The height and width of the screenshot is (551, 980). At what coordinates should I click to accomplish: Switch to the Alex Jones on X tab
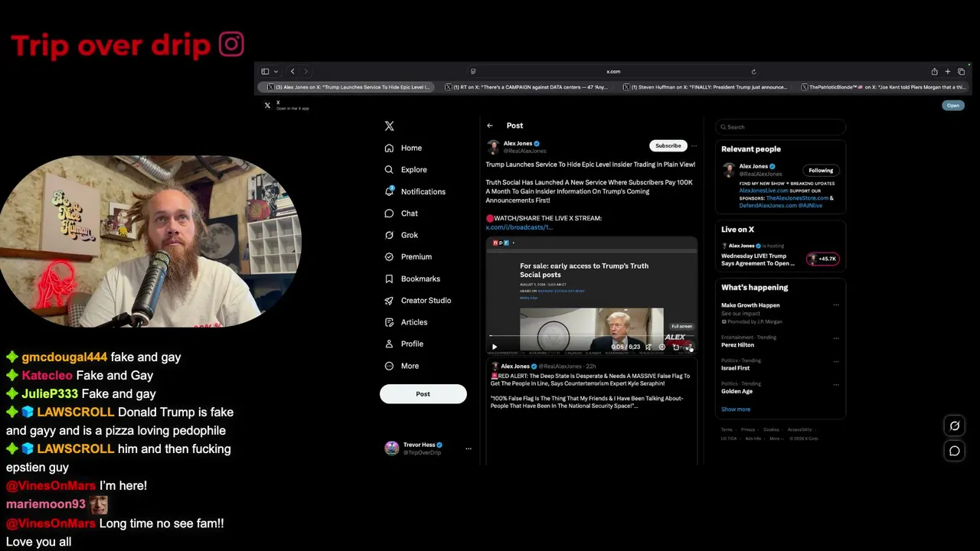click(x=347, y=87)
